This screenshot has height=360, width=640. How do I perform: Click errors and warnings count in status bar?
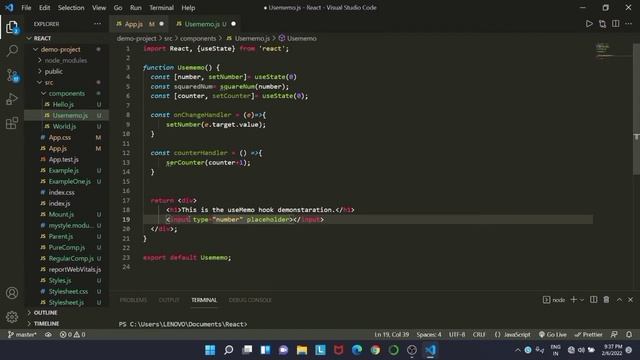[x=73, y=334]
